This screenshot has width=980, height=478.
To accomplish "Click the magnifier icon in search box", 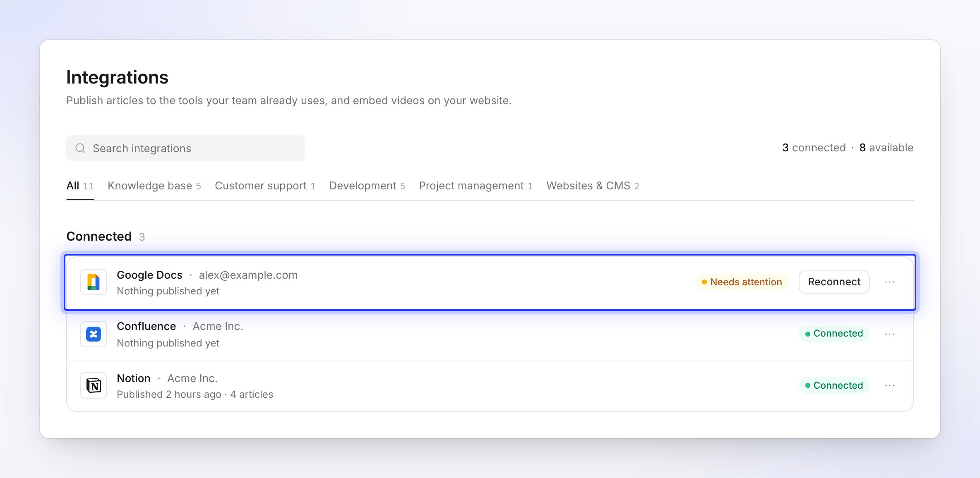I will (x=80, y=148).
